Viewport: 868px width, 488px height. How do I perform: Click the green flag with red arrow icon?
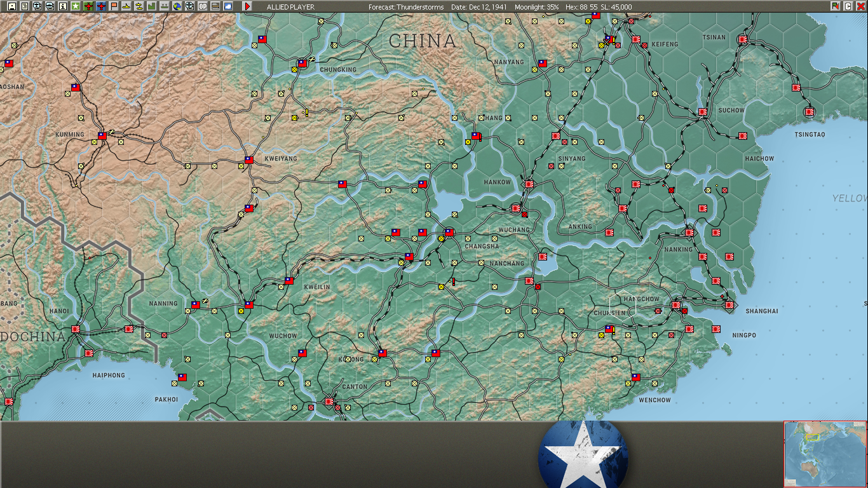pyautogui.click(x=836, y=6)
